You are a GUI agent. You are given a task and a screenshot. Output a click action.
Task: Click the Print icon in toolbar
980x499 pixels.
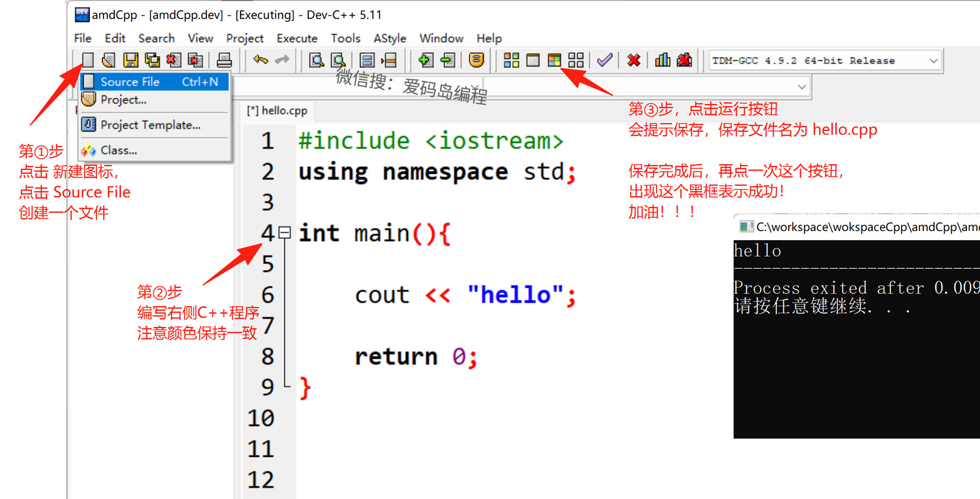coord(224,60)
